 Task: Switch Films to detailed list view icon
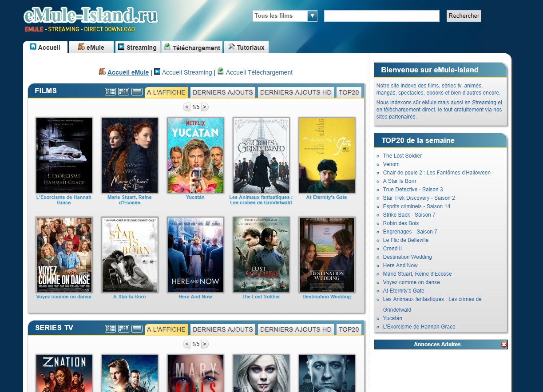pyautogui.click(x=123, y=92)
